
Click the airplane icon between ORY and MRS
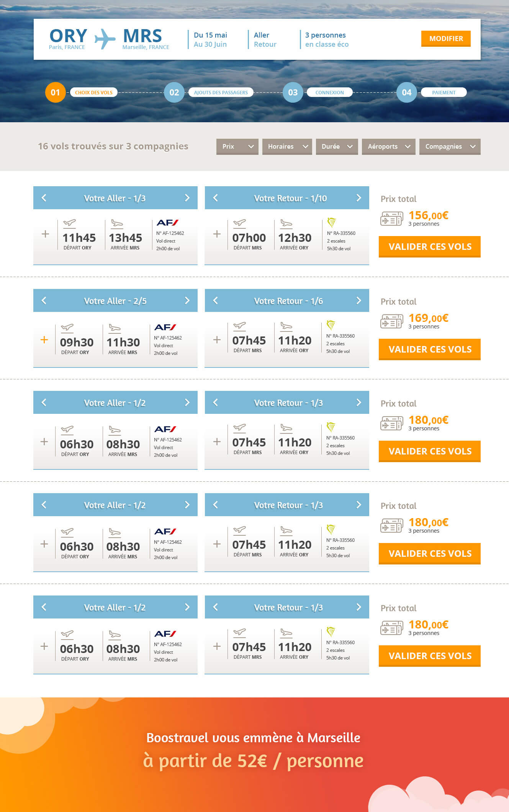(x=105, y=39)
